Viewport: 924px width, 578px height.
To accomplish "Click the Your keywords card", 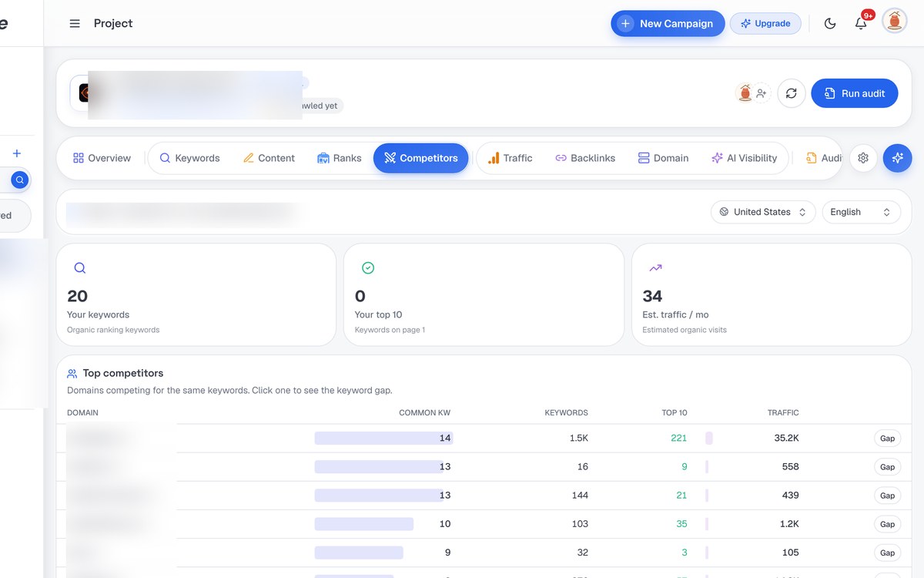I will [x=196, y=295].
